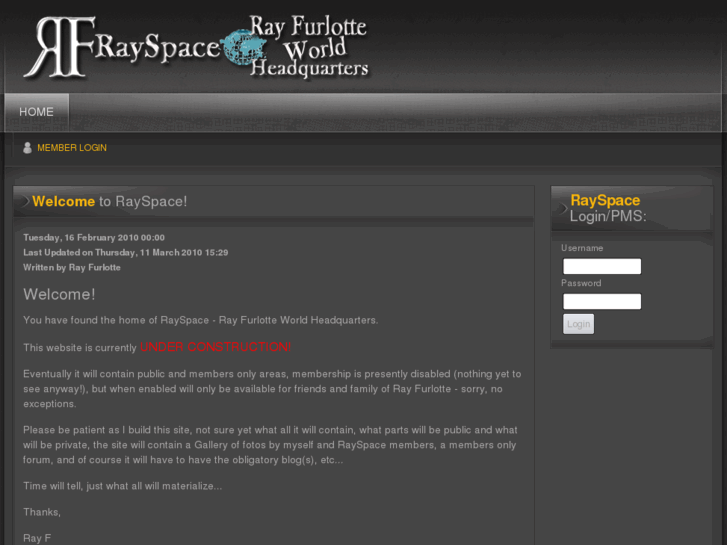Click the blue globe icon in header

click(x=243, y=47)
